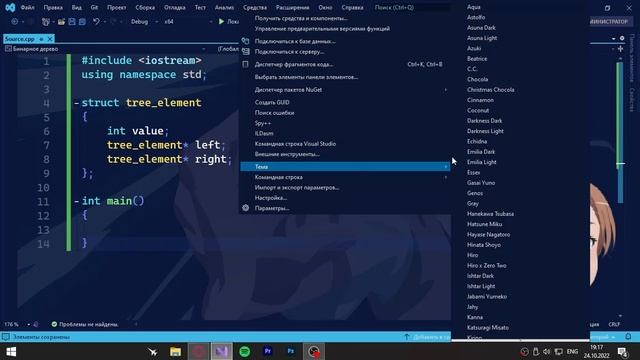Click the volume icon in the system tray

point(547,351)
